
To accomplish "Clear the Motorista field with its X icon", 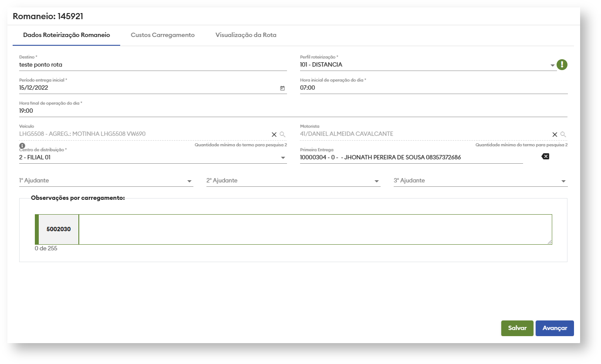I will click(x=555, y=135).
